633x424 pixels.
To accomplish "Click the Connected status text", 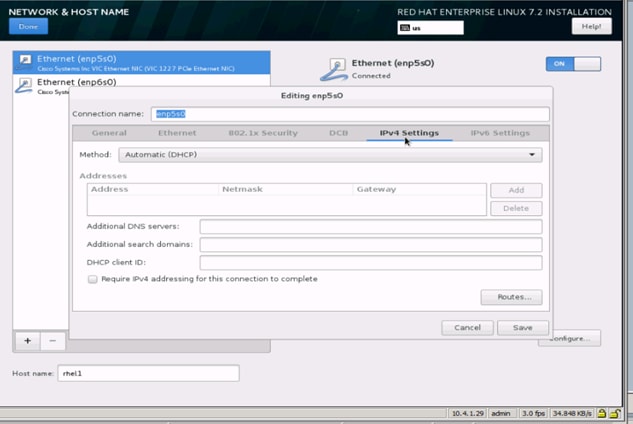I will [x=371, y=76].
